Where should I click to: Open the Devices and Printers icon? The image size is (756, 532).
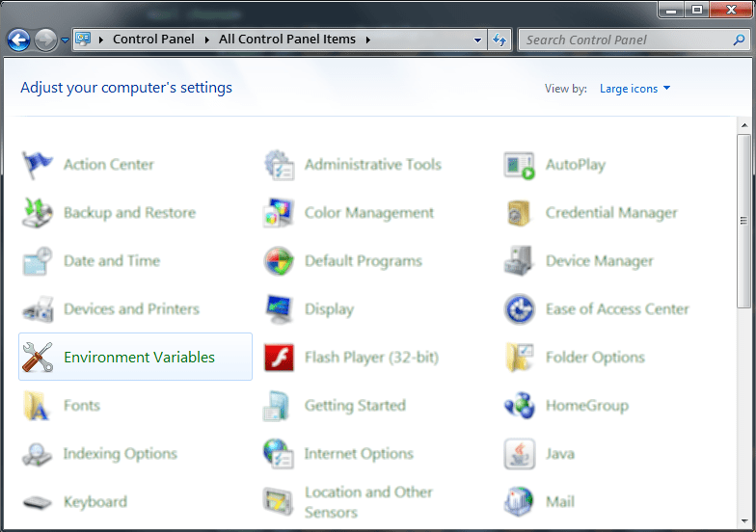coord(38,309)
